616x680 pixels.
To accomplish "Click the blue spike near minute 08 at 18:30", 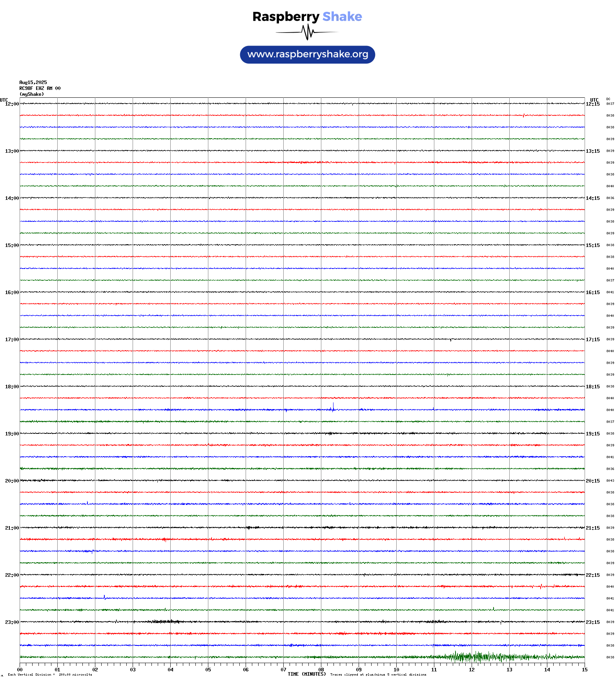I will (x=333, y=407).
